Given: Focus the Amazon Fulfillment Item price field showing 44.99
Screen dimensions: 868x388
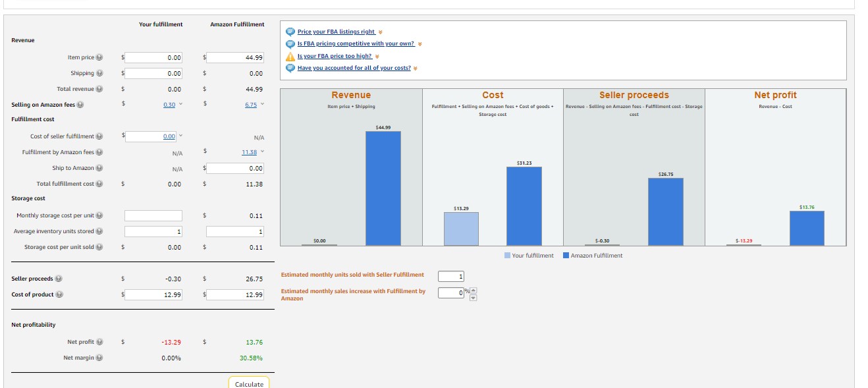Looking at the screenshot, I should pos(235,57).
